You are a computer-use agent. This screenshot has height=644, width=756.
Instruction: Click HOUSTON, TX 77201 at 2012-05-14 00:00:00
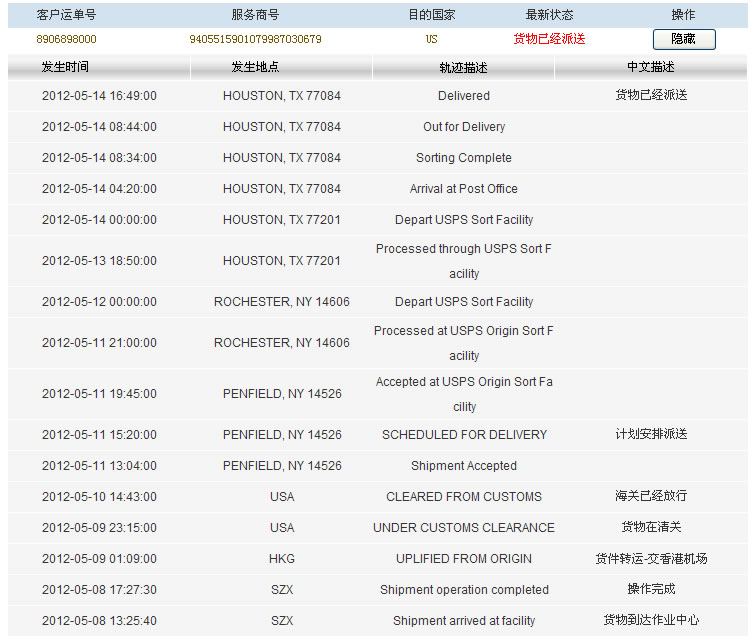pyautogui.click(x=282, y=220)
